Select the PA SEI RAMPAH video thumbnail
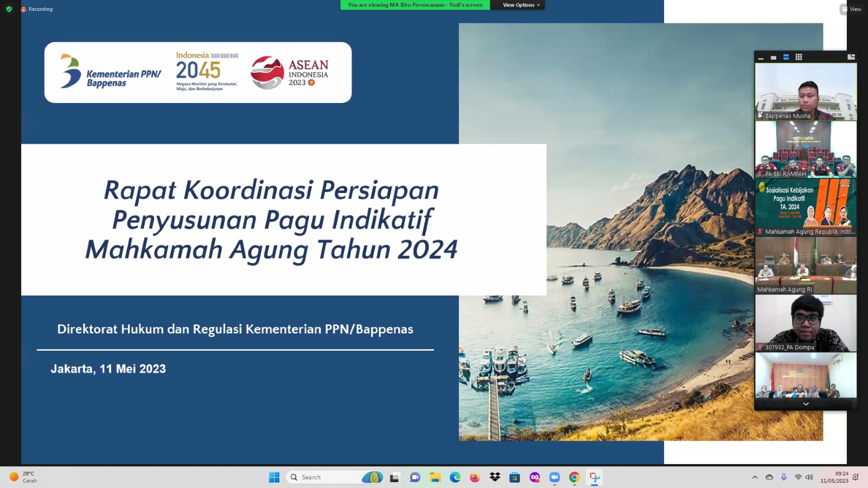The width and height of the screenshot is (868, 488). pyautogui.click(x=806, y=149)
